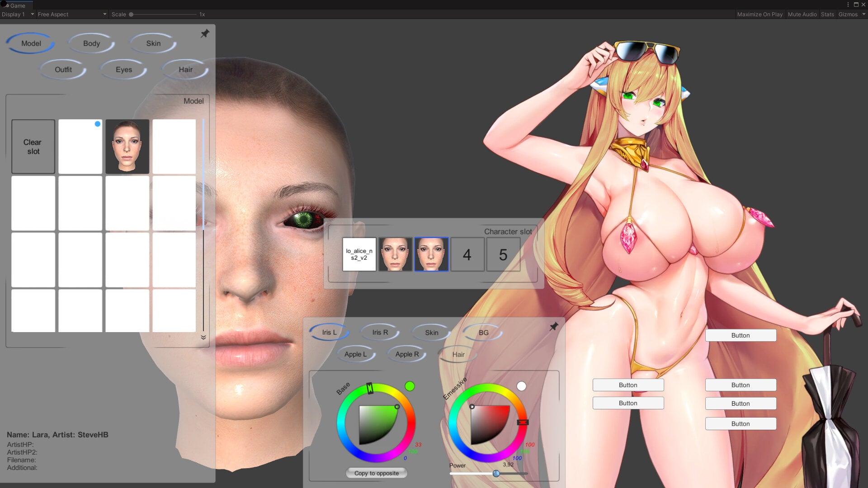868x488 pixels.
Task: Select the empty model slot with blue dot
Action: pos(80,146)
